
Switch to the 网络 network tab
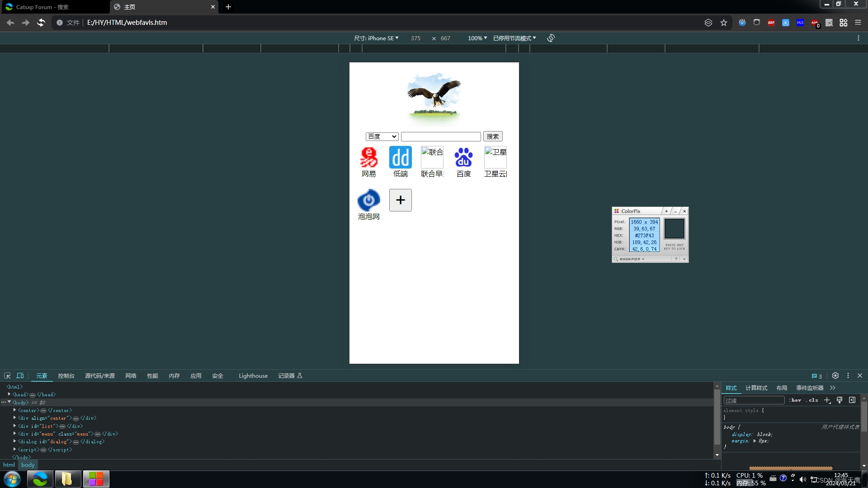131,376
